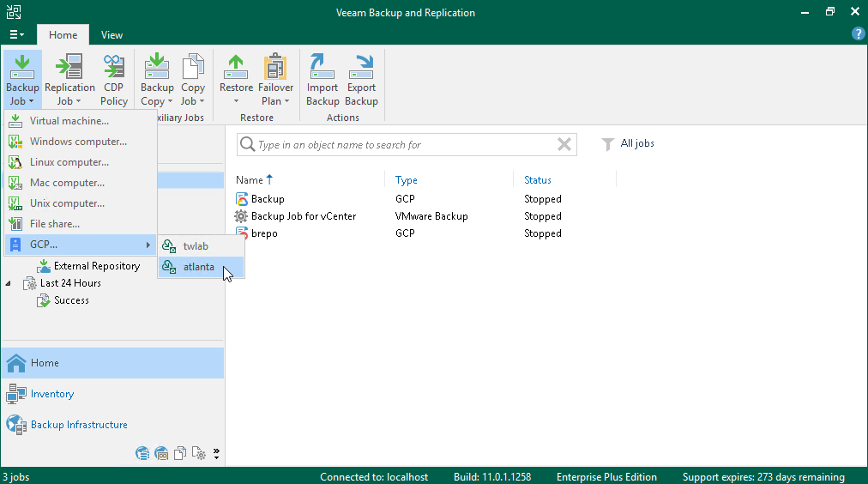Click the magnifier search icon

pos(247,144)
